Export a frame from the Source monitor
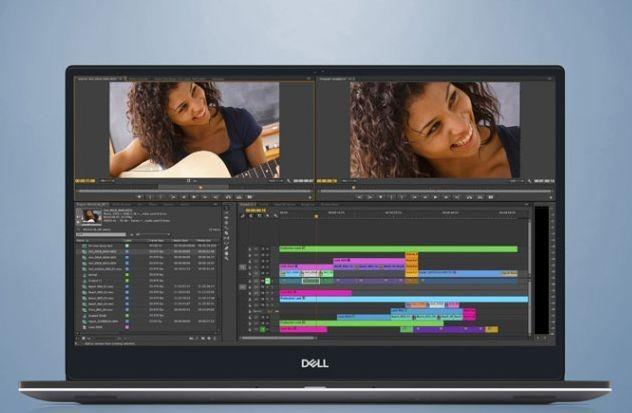632x413 pixels. (249, 197)
